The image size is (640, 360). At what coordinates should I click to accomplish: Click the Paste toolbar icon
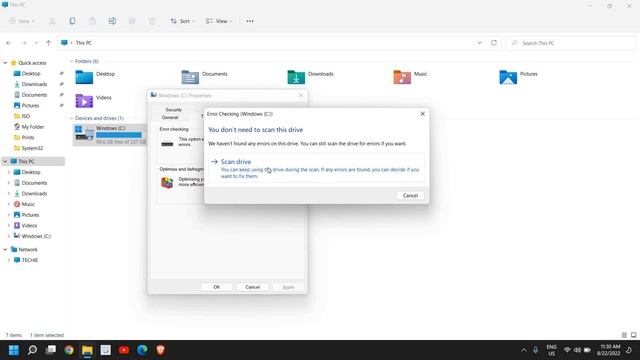click(x=92, y=21)
